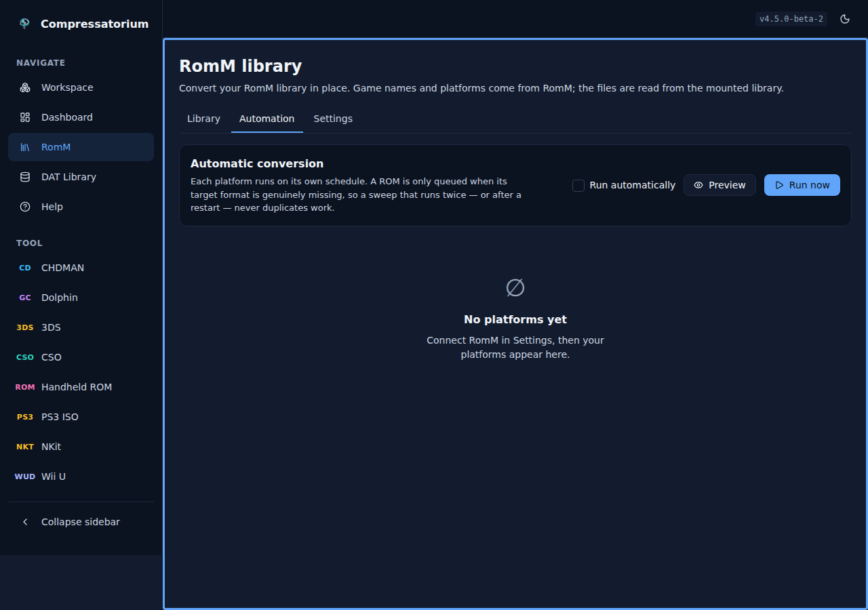Toggle dark mode moon icon
Viewport: 868px width, 610px height.
(845, 19)
